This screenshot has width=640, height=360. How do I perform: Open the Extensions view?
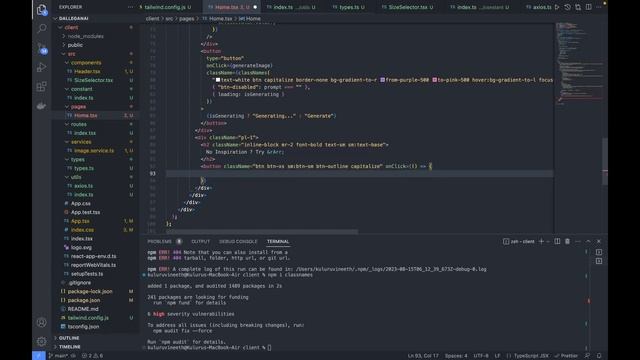[x=42, y=87]
